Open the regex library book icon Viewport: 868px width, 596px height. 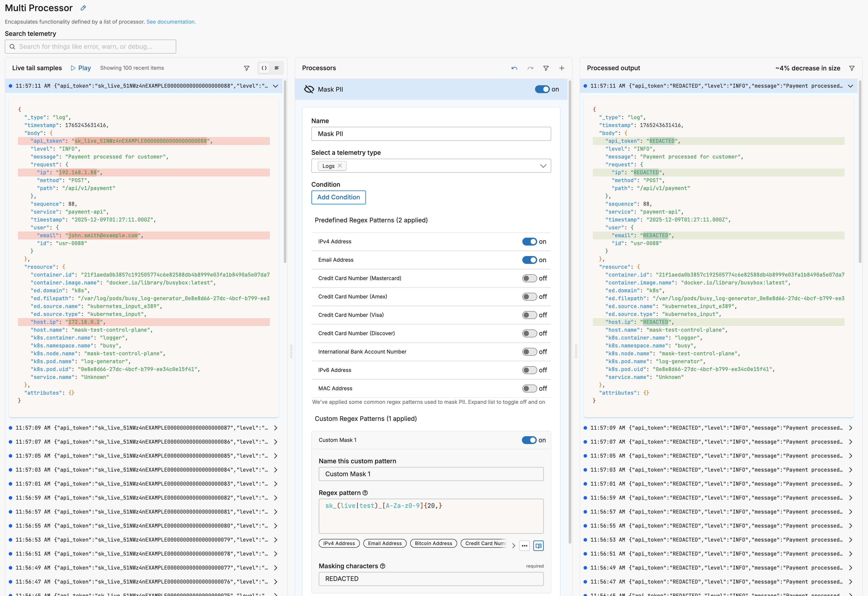[x=538, y=545]
